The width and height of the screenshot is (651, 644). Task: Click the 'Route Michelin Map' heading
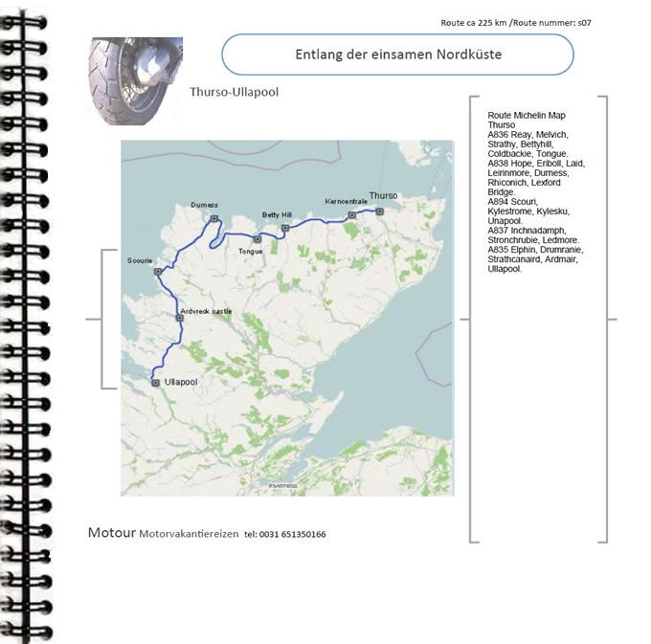[527, 115]
